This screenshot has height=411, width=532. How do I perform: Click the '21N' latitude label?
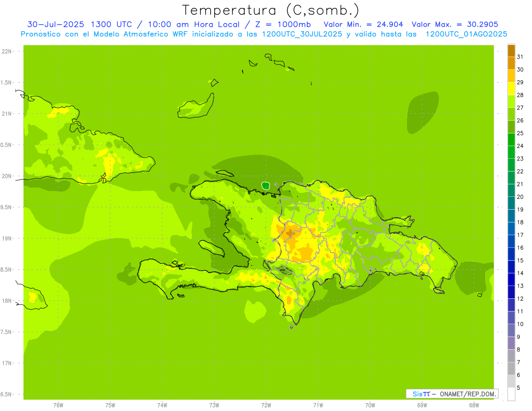pos(7,114)
